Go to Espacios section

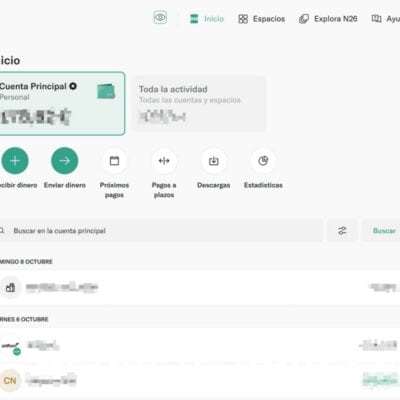point(262,19)
